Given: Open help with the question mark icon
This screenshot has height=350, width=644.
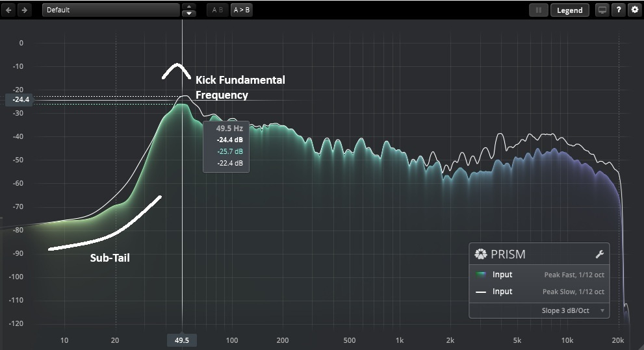Looking at the screenshot, I should [x=619, y=10].
